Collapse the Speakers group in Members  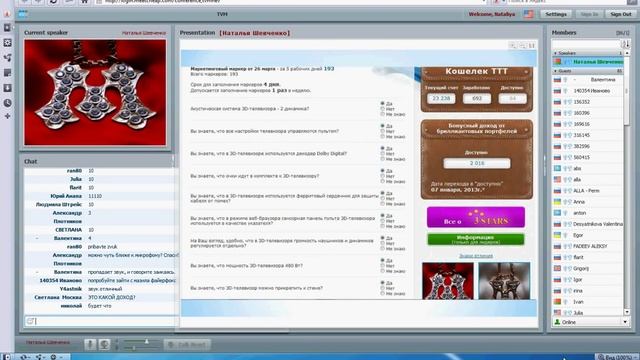555,53
